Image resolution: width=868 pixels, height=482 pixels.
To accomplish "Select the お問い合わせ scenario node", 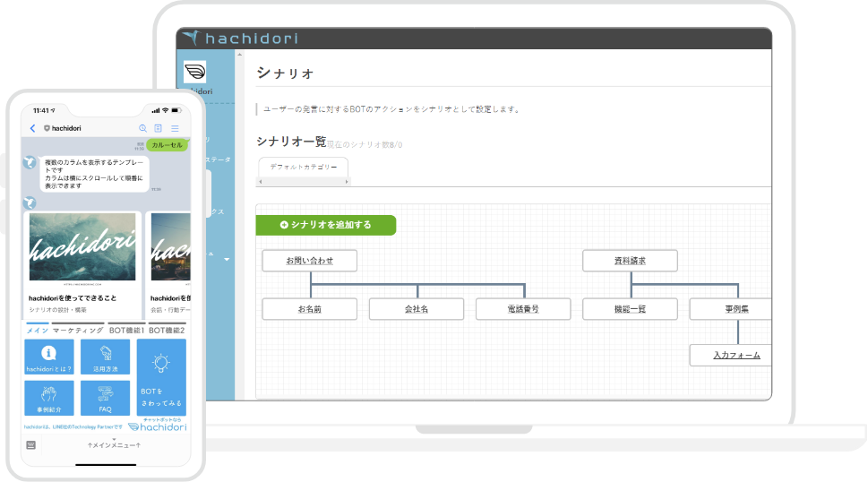I will (x=309, y=261).
